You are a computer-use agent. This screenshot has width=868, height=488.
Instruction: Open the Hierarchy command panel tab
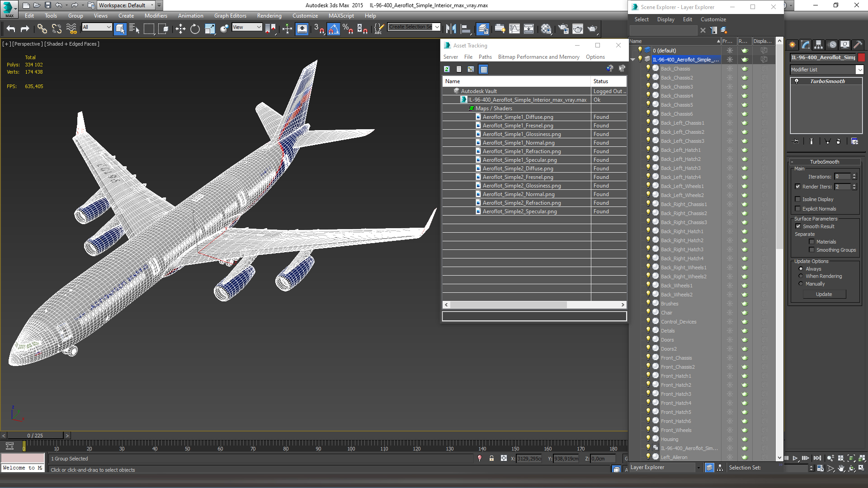pos(818,45)
